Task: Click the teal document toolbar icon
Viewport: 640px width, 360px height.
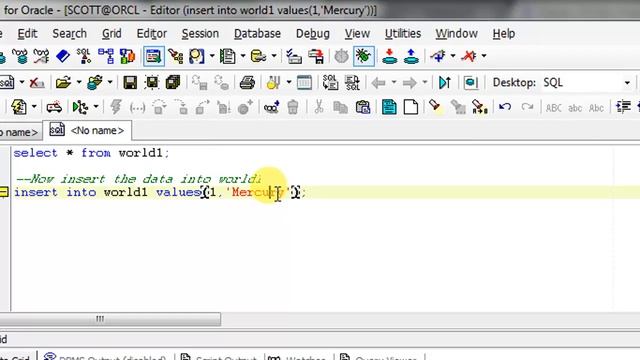Action: (x=389, y=107)
